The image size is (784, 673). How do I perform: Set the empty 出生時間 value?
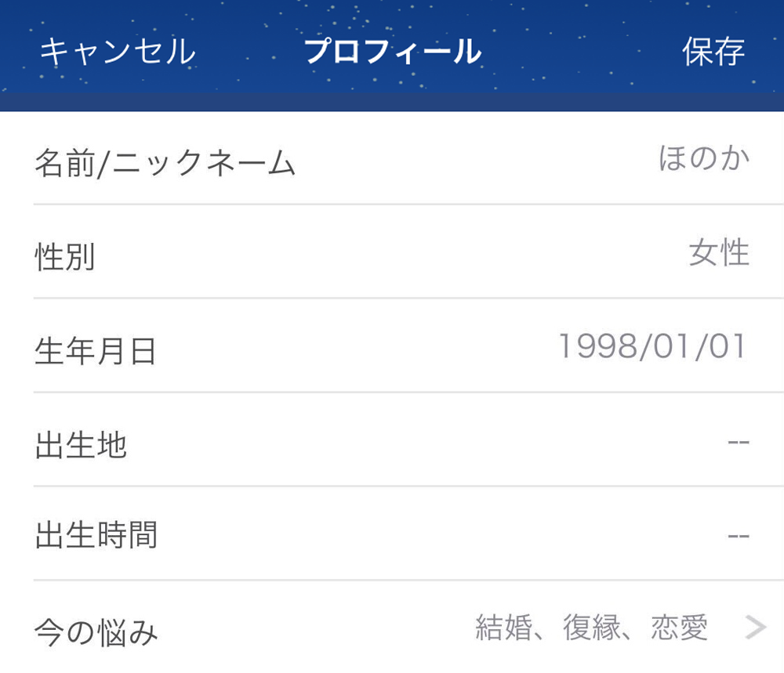click(x=738, y=537)
